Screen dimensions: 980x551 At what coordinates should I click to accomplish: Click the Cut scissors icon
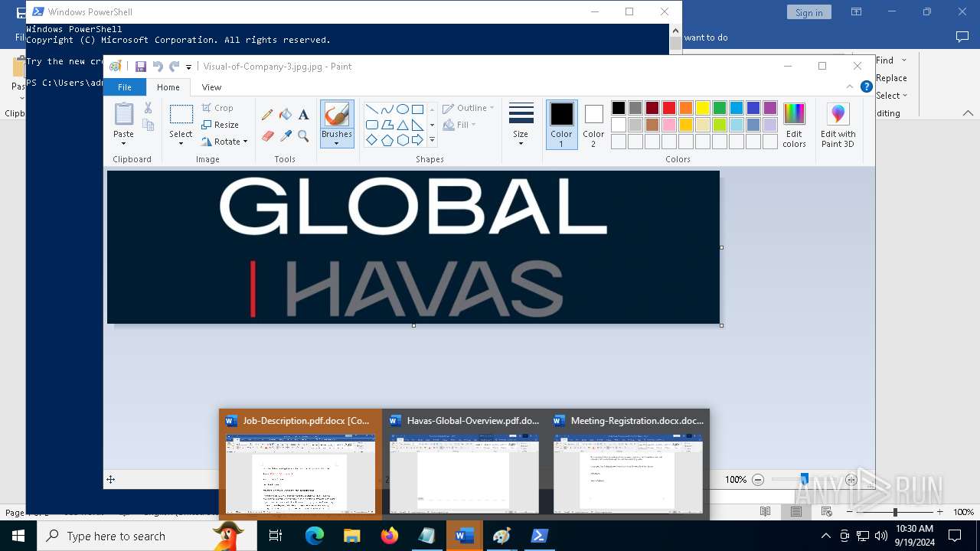click(x=149, y=108)
